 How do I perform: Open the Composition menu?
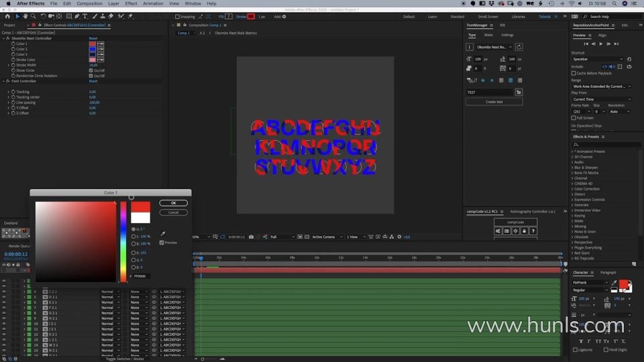point(89,3)
